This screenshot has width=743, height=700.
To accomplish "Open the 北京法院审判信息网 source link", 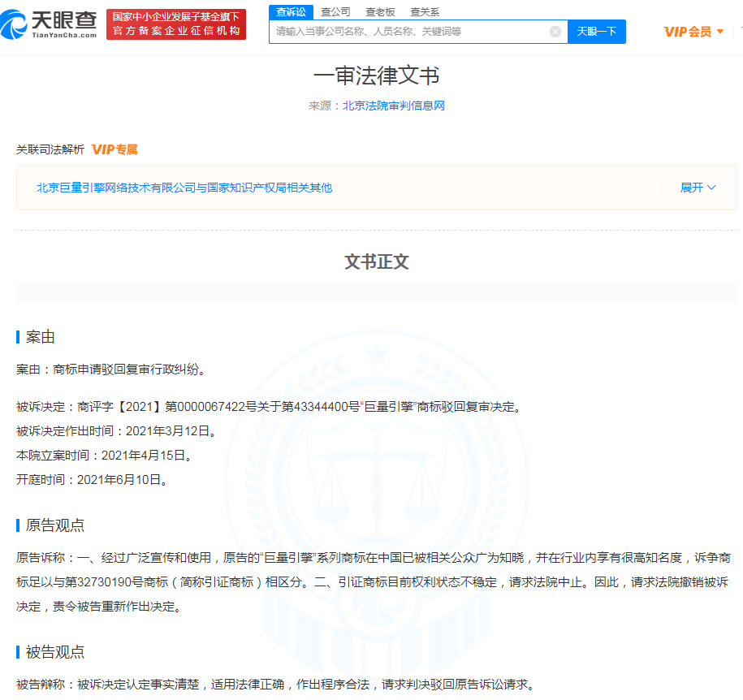I will tap(394, 106).
